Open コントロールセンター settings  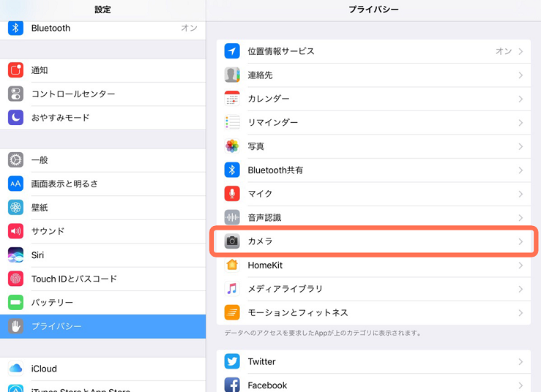102,94
